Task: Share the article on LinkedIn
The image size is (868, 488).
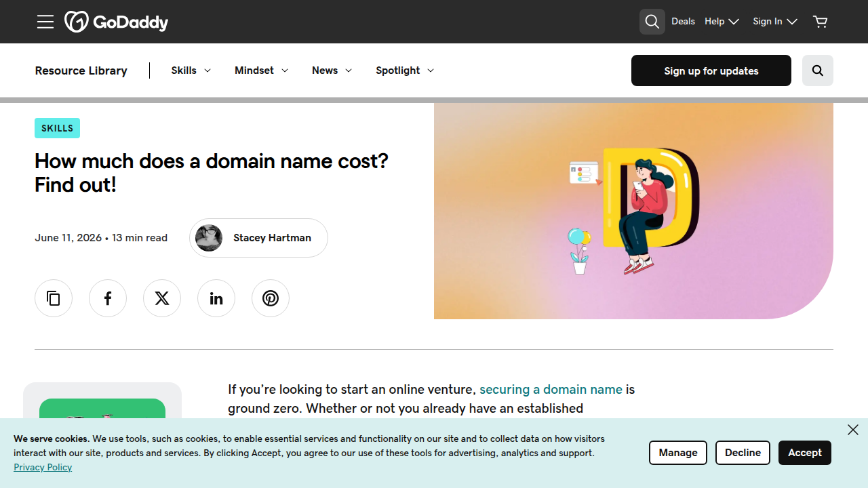Action: click(216, 298)
